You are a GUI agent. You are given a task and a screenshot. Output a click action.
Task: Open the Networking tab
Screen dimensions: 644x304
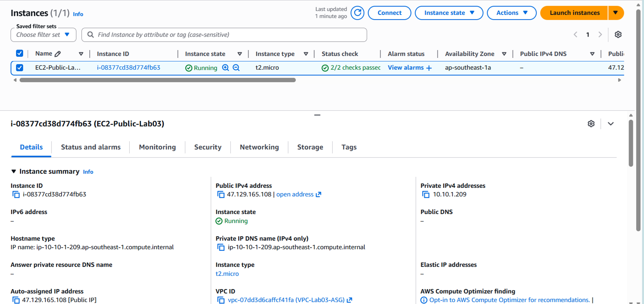[259, 147]
